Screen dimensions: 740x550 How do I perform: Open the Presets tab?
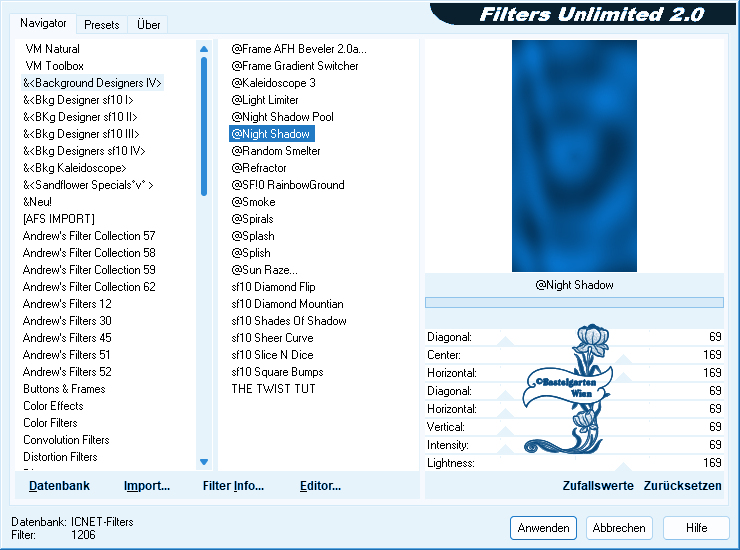101,25
